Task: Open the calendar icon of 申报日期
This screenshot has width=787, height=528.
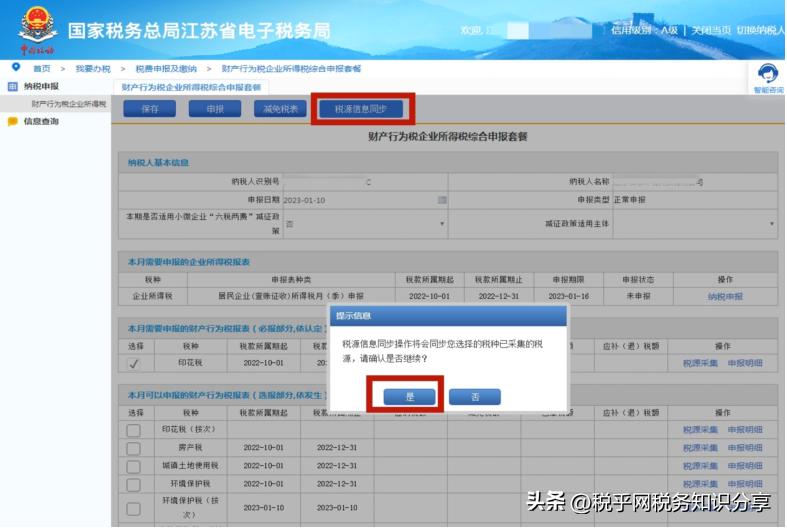Action: (442, 200)
